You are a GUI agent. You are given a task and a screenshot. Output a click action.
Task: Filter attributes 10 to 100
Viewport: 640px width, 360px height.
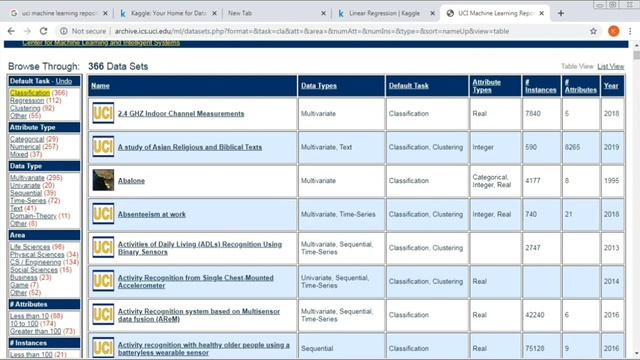point(24,324)
